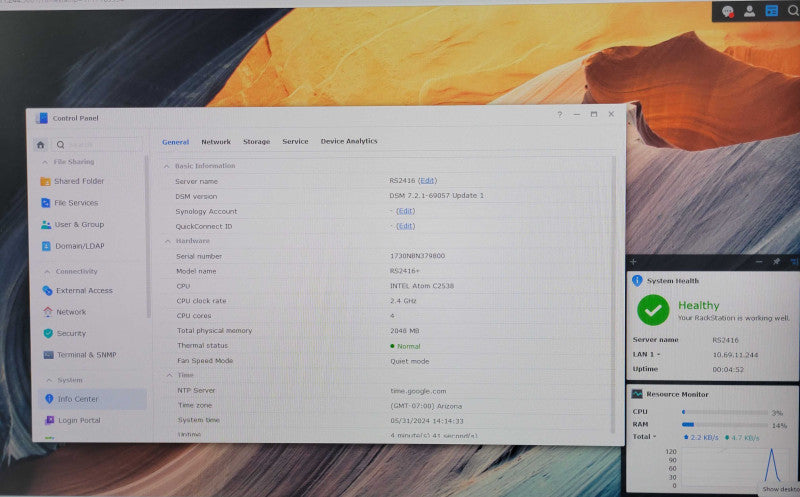
Task: Open the LAN 1 dropdown in widget
Action: (647, 354)
